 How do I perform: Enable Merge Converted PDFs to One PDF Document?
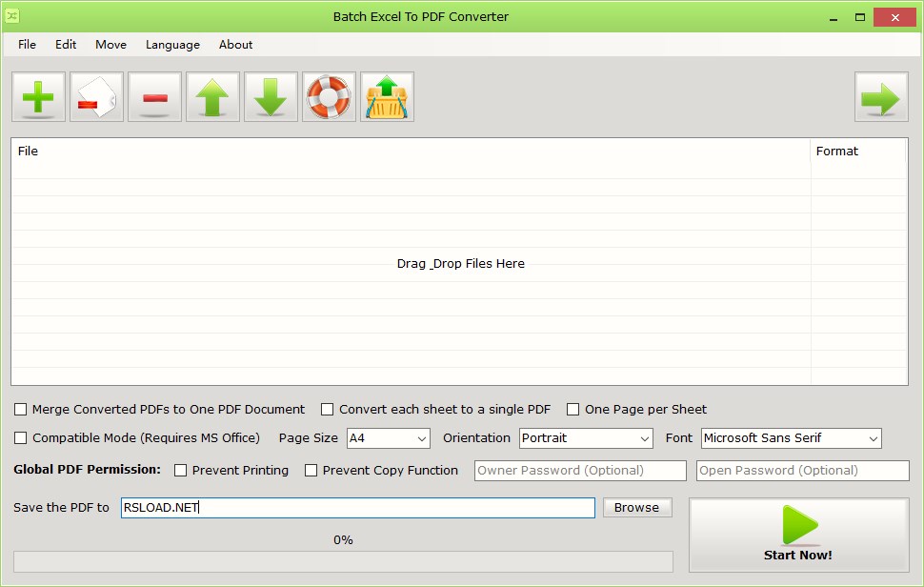[20, 409]
